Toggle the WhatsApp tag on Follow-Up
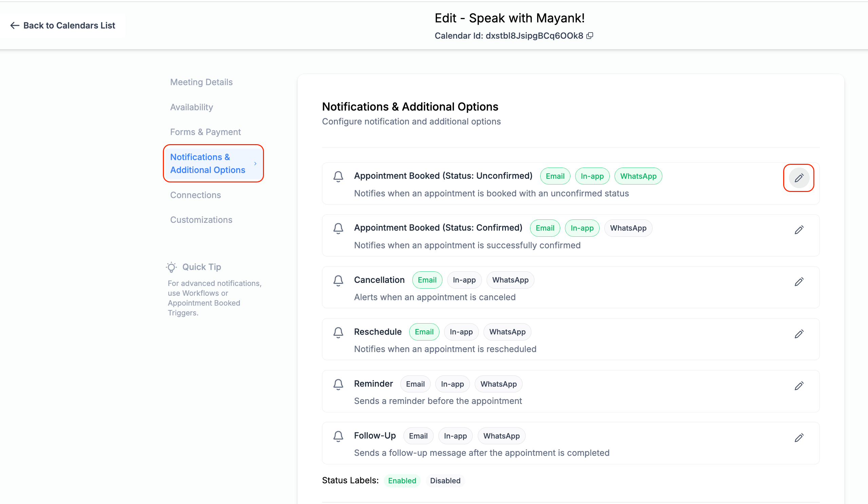The image size is (868, 504). pyautogui.click(x=501, y=436)
